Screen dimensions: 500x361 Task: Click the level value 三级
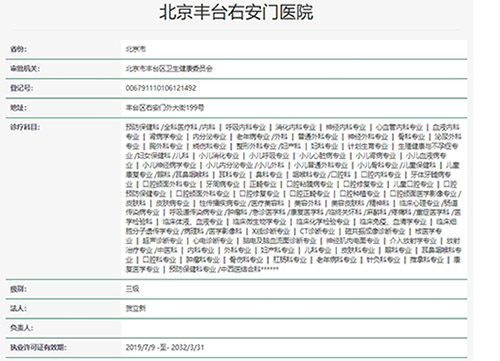132,289
